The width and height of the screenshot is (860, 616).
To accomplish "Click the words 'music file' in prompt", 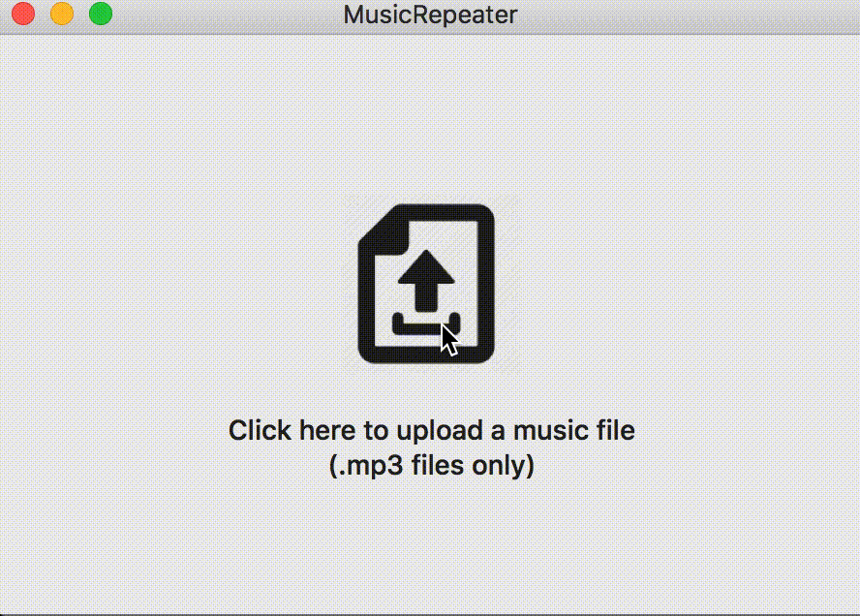I will (573, 431).
